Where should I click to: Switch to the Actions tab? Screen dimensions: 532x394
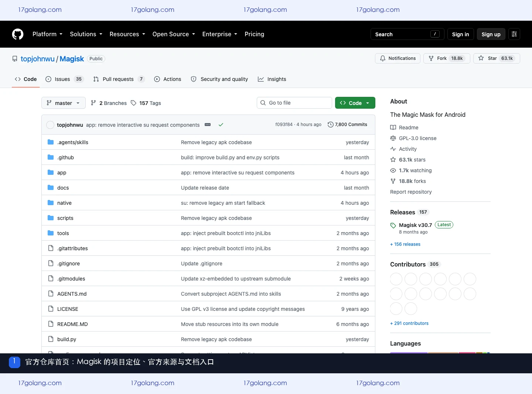coord(168,79)
